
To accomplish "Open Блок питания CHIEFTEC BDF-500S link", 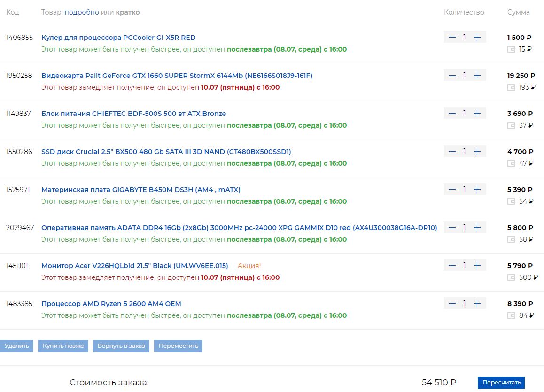I will tap(133, 114).
